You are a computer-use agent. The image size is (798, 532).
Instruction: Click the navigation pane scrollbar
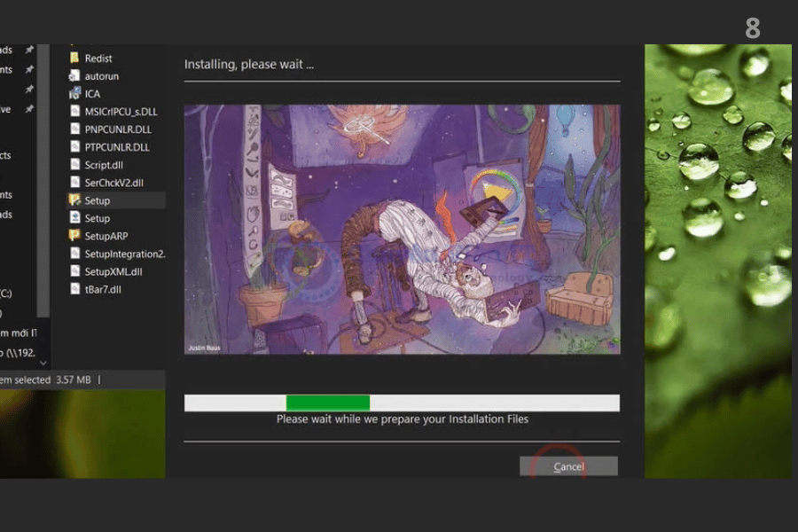click(43, 177)
